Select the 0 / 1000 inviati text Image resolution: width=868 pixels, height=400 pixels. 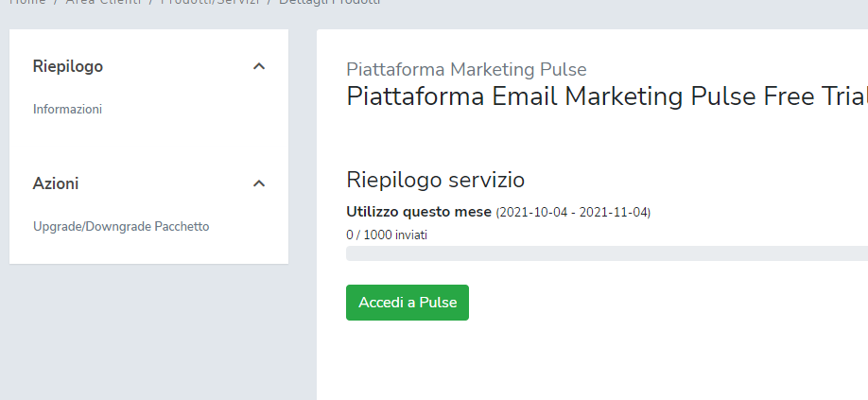click(387, 235)
